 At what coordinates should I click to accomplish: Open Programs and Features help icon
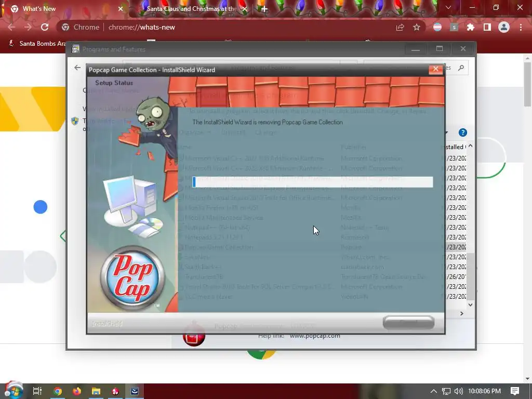click(x=463, y=132)
